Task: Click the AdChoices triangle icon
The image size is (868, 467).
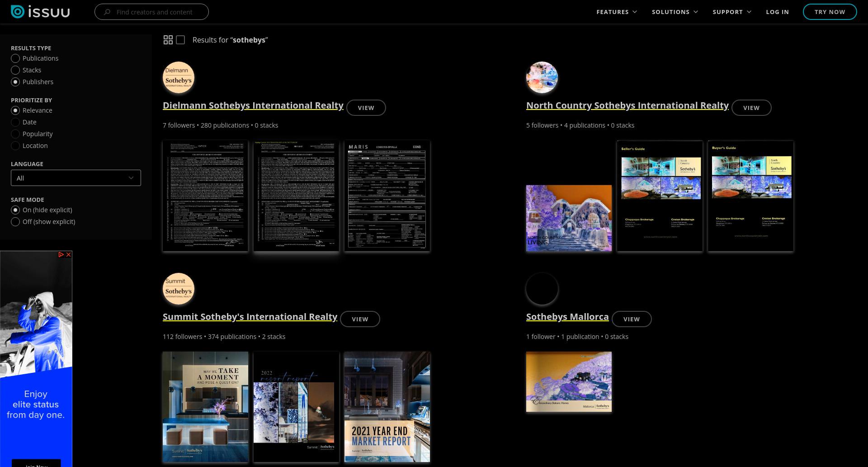Action: tap(61, 255)
